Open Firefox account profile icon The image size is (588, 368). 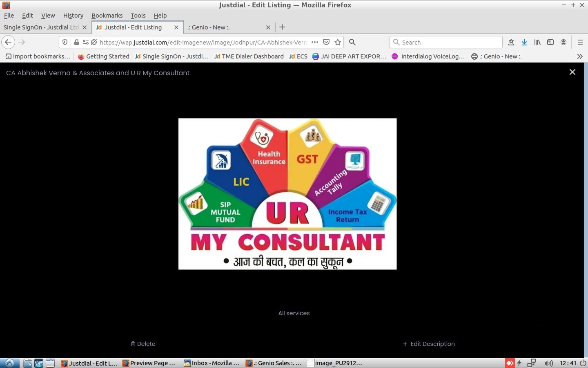tap(563, 42)
